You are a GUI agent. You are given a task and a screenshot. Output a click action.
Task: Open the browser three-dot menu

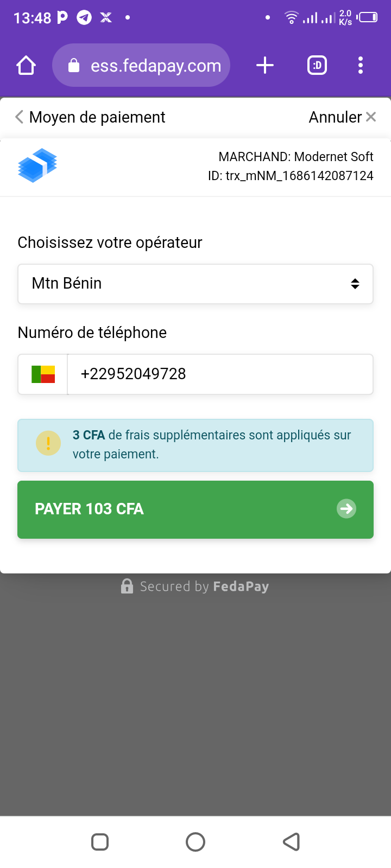(361, 66)
